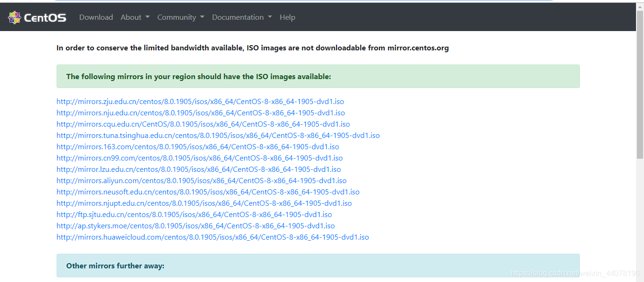This screenshot has width=644, height=282.
Task: Click the 'In order to conserve' bandwidth notice
Action: (253, 48)
